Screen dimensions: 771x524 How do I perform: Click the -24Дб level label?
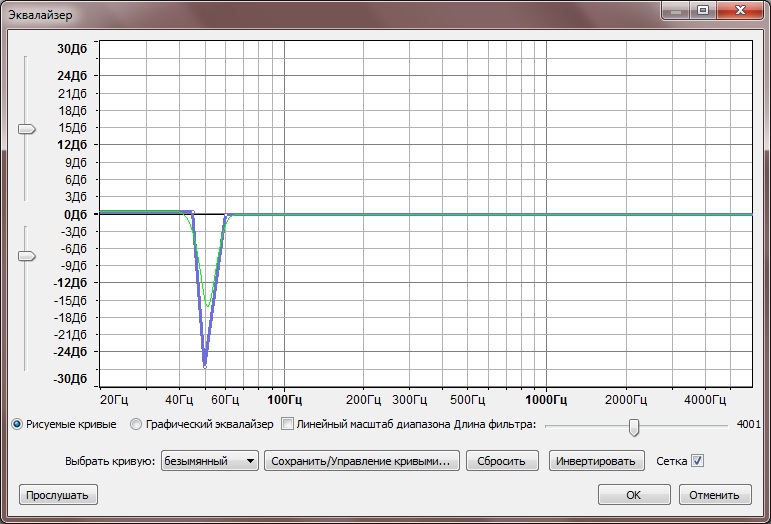(70, 351)
